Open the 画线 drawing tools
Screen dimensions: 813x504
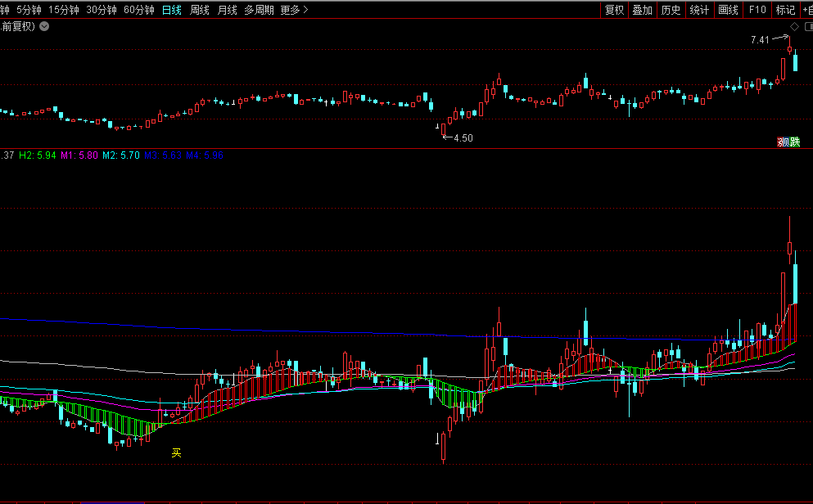[728, 10]
